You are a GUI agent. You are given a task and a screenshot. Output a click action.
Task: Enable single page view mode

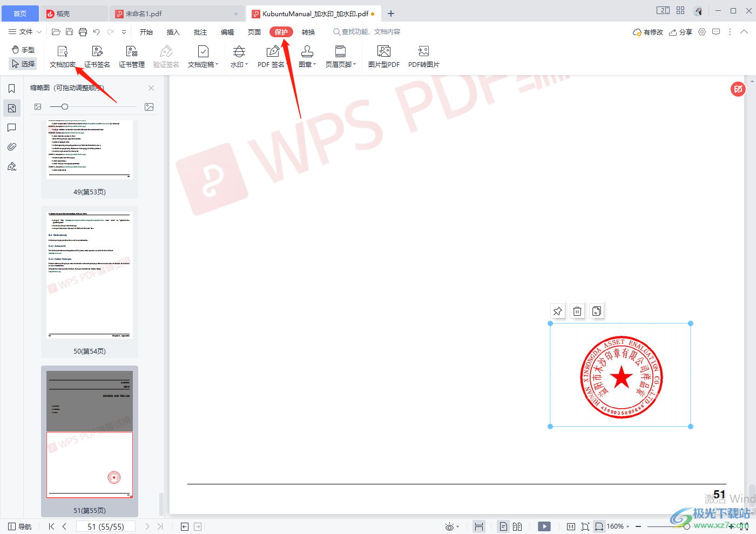click(x=503, y=526)
